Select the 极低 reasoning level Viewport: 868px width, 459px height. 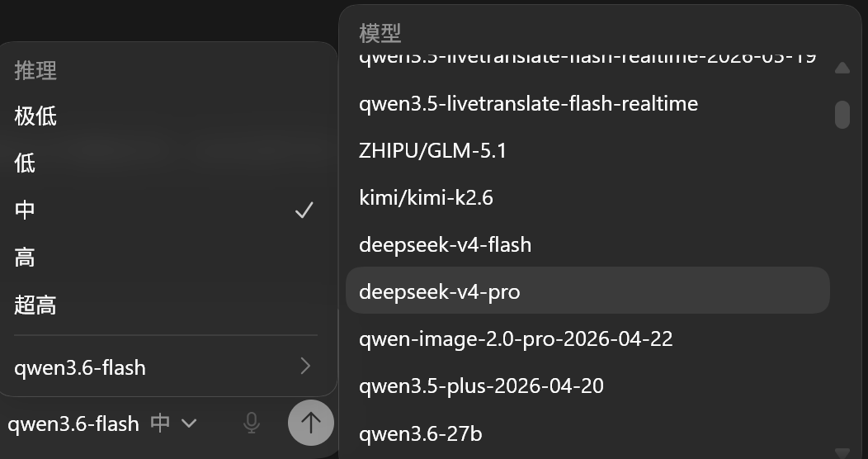(x=165, y=116)
